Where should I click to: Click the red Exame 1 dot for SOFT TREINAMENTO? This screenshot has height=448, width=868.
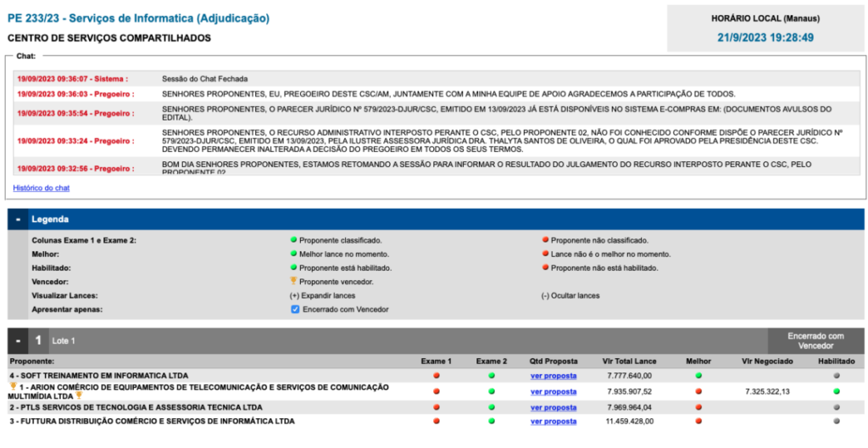pyautogui.click(x=437, y=375)
